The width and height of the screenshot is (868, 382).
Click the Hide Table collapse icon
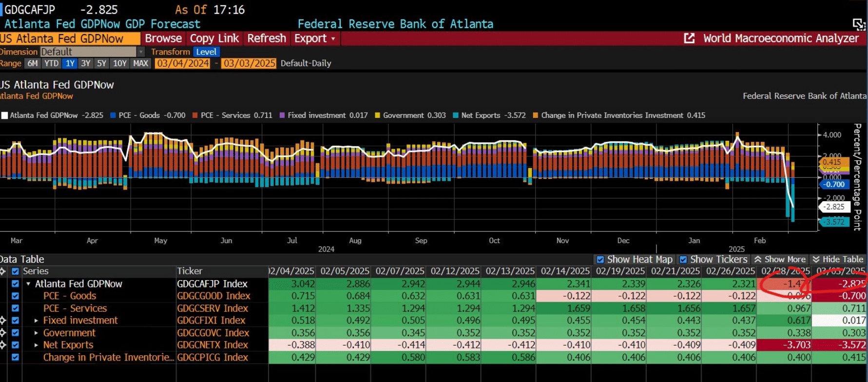(816, 260)
